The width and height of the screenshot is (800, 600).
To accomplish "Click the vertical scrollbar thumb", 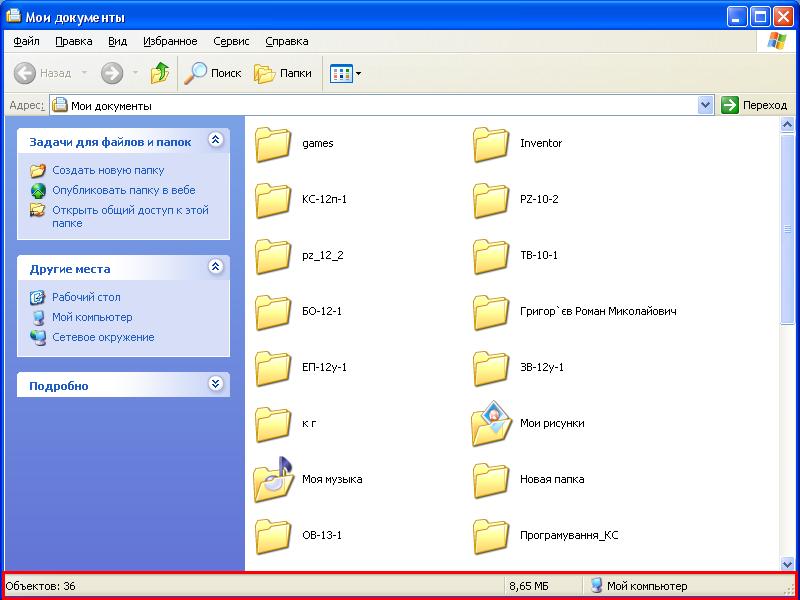I will coord(787,228).
